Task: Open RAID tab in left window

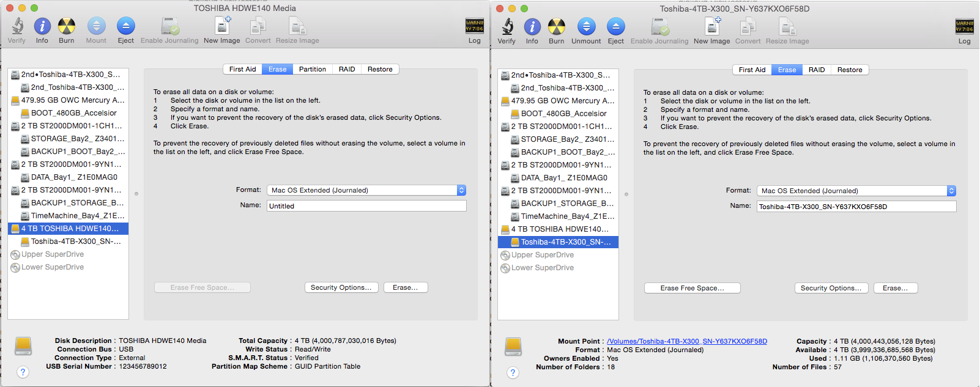Action: [x=347, y=69]
